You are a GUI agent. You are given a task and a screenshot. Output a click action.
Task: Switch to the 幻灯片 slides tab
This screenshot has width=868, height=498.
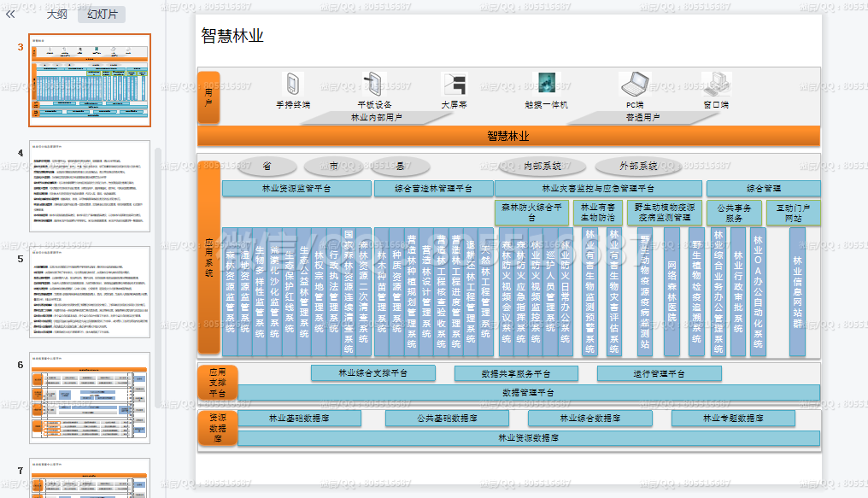coord(102,15)
